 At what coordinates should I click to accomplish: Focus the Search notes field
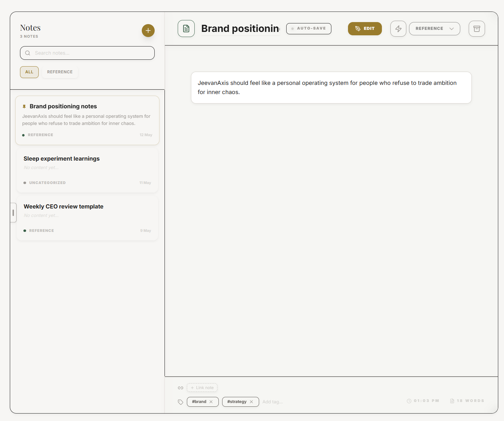point(87,53)
